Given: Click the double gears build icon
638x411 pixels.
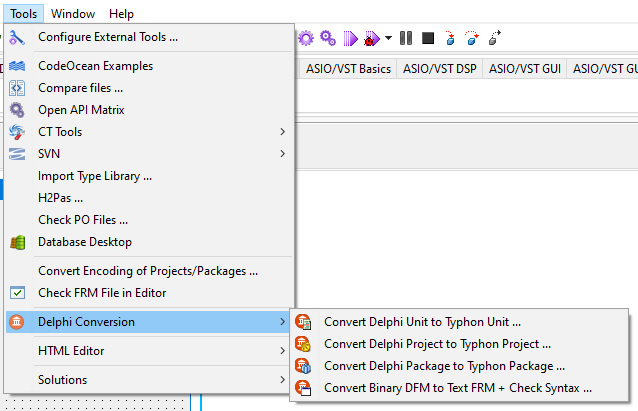Looking at the screenshot, I should (328, 39).
